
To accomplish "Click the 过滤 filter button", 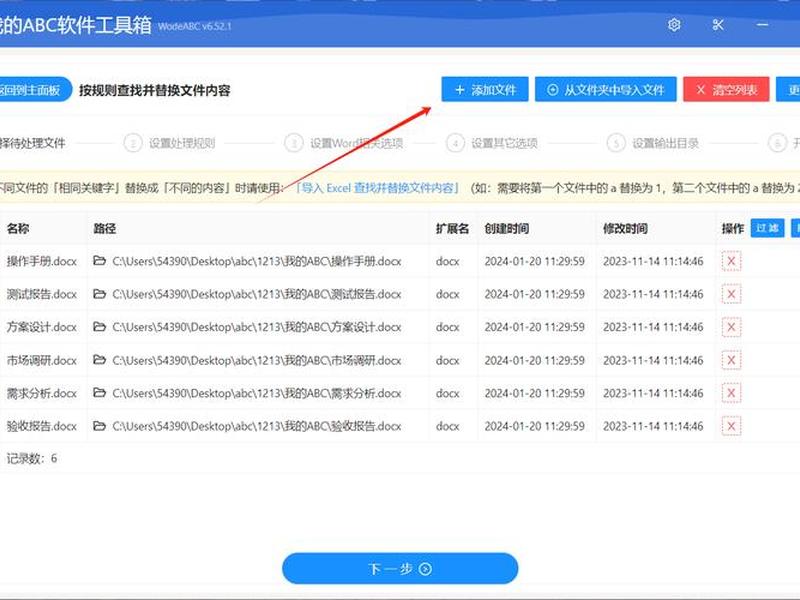I will click(x=767, y=228).
